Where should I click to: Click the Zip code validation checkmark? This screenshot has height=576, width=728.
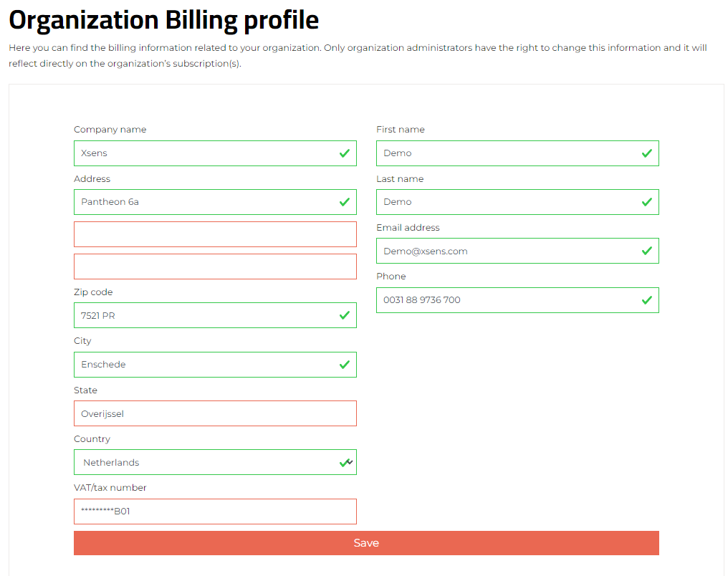coord(345,315)
